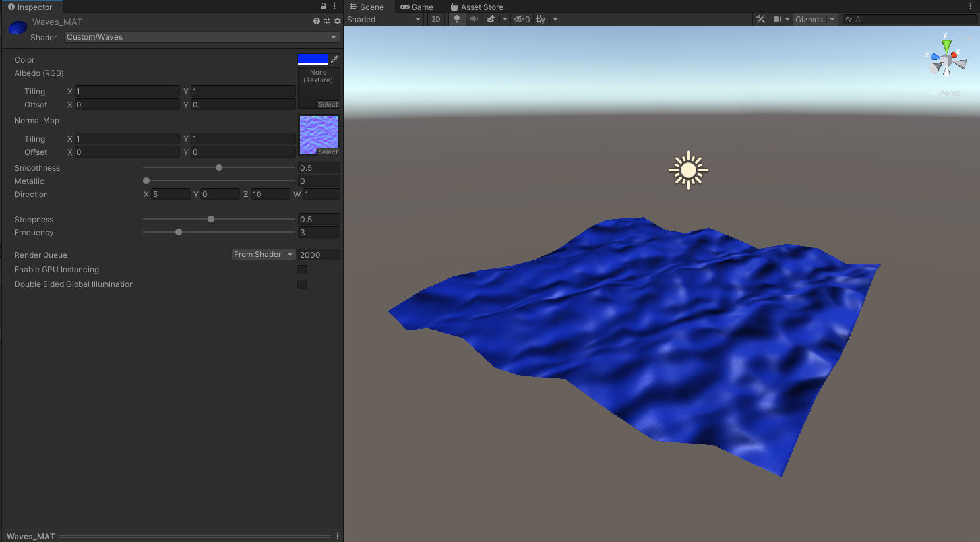Image resolution: width=980 pixels, height=542 pixels.
Task: Enable GPU Instancing checkbox
Action: click(302, 270)
